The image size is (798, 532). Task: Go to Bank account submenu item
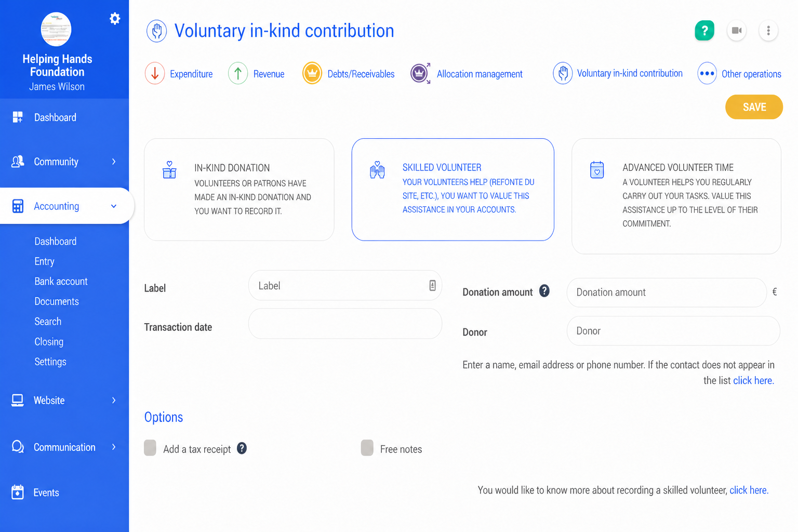[61, 282]
